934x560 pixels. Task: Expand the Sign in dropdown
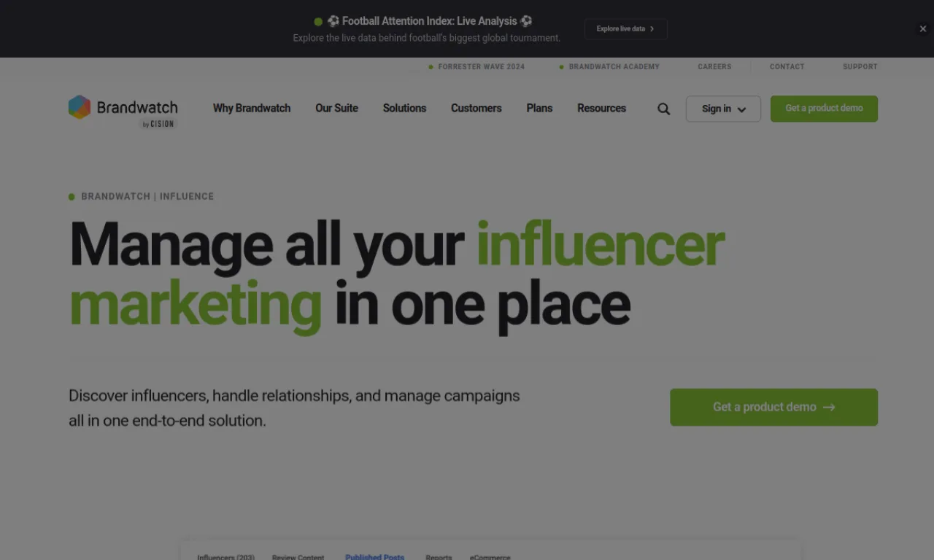pyautogui.click(x=723, y=109)
